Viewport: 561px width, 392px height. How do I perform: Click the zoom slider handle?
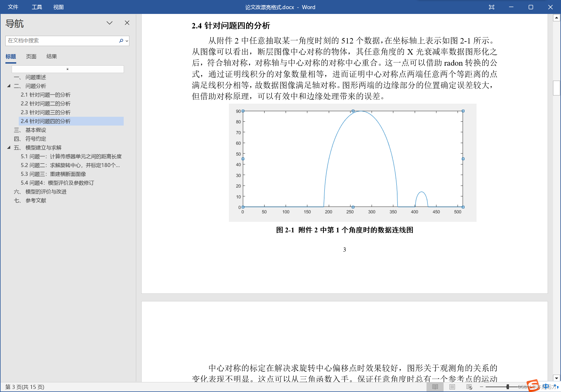point(508,387)
